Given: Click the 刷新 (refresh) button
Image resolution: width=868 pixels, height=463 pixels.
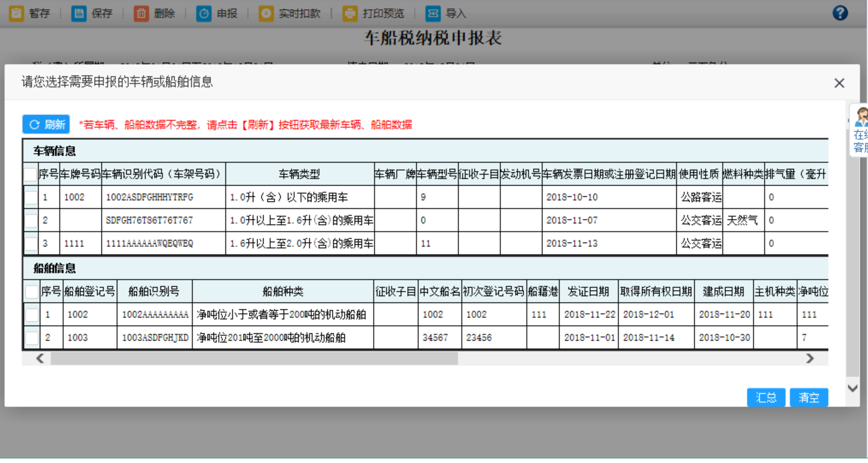Looking at the screenshot, I should click(46, 124).
